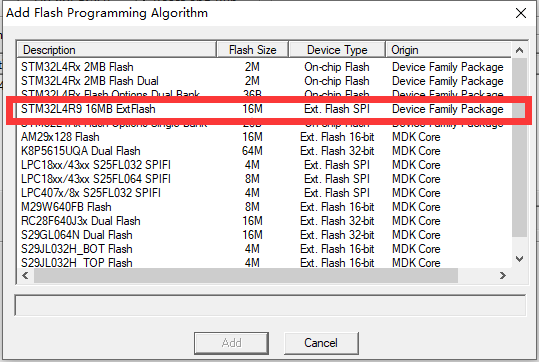Click the horizontal scrollbar right arrow

click(x=503, y=275)
